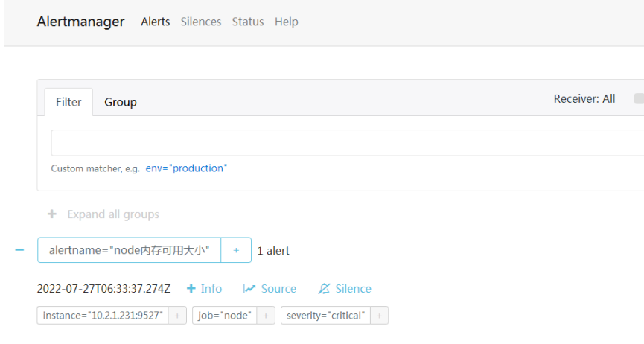This screenshot has height=344, width=644.
Task: Click the chart icon beside Source
Action: click(249, 288)
